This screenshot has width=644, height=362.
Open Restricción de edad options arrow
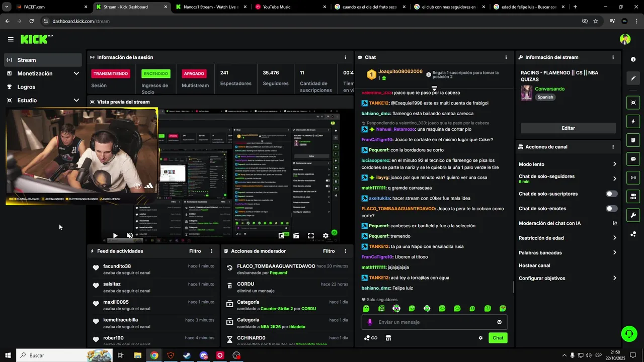pos(614,238)
